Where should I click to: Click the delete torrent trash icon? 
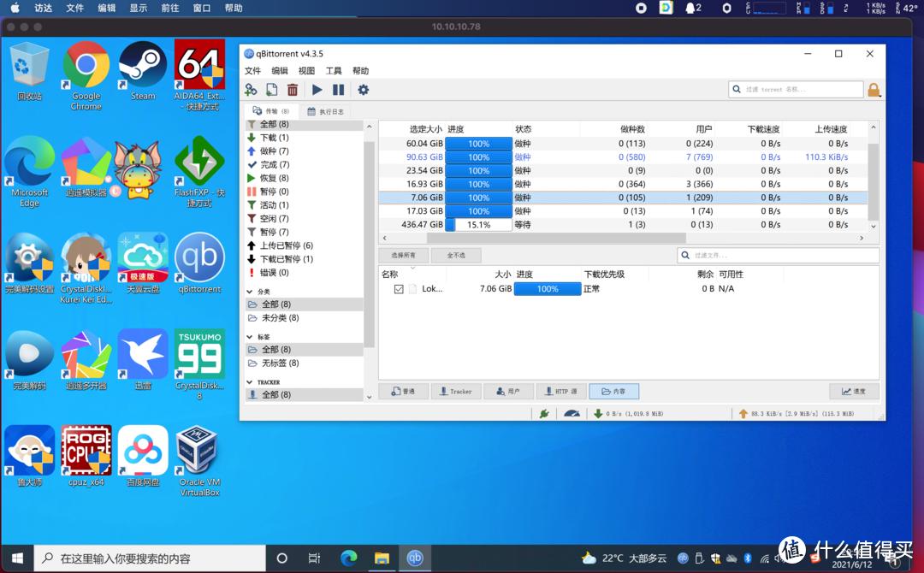293,90
